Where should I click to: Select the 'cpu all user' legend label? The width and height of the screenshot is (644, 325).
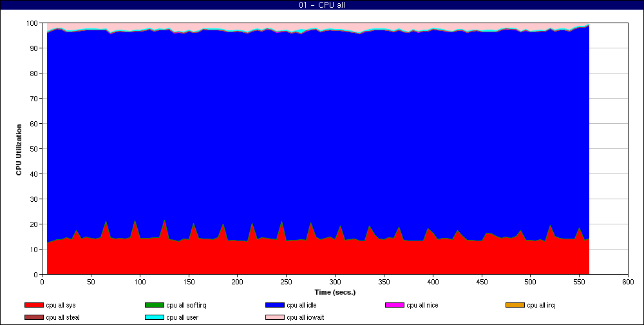coord(182,318)
